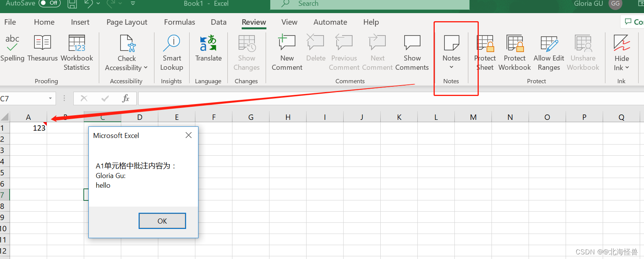Click Show Changes button
Viewport: 644px width, 259px height.
(x=246, y=53)
